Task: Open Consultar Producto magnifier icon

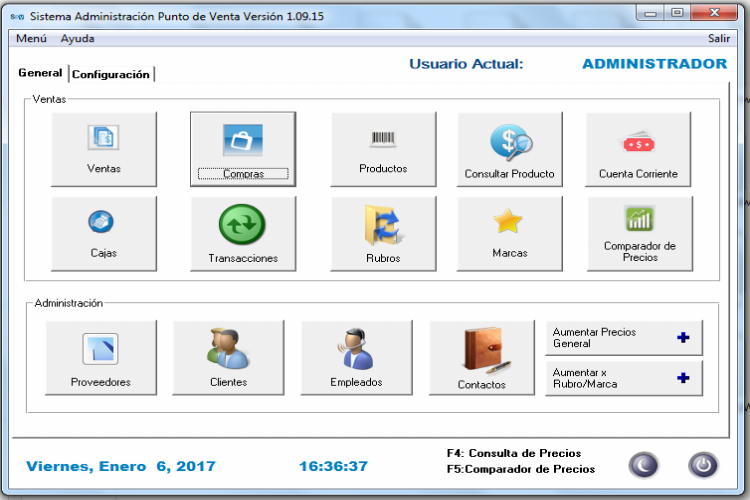Action: (509, 142)
